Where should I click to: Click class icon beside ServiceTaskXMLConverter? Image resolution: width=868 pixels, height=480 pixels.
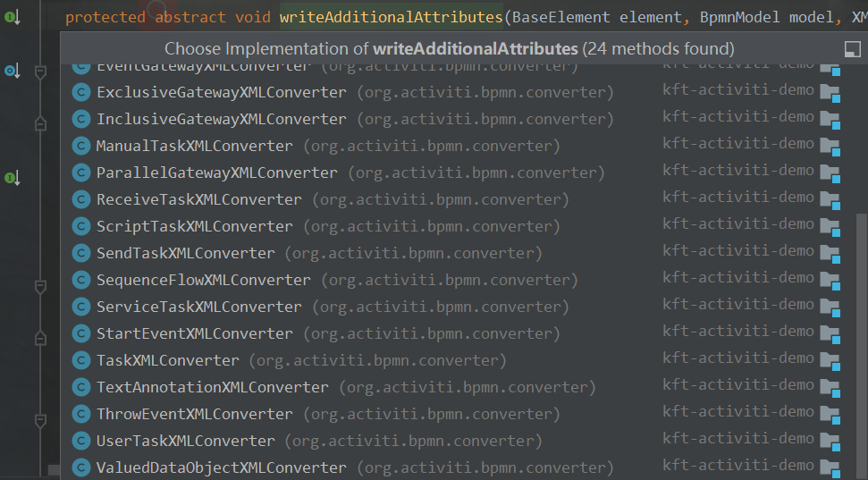[81, 307]
